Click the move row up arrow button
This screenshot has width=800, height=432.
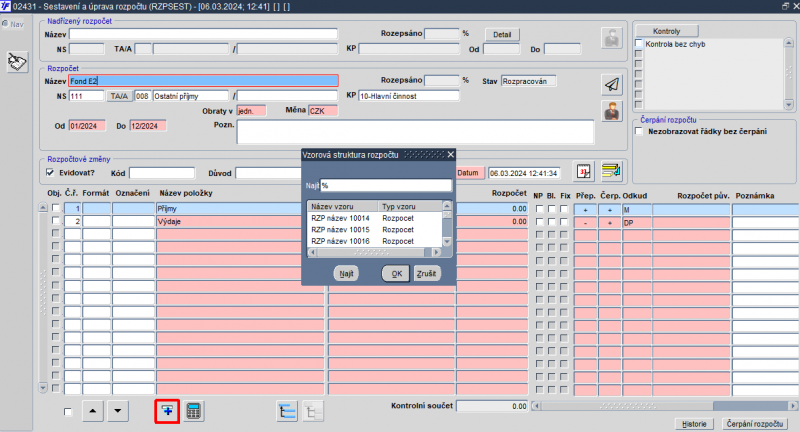(92, 411)
